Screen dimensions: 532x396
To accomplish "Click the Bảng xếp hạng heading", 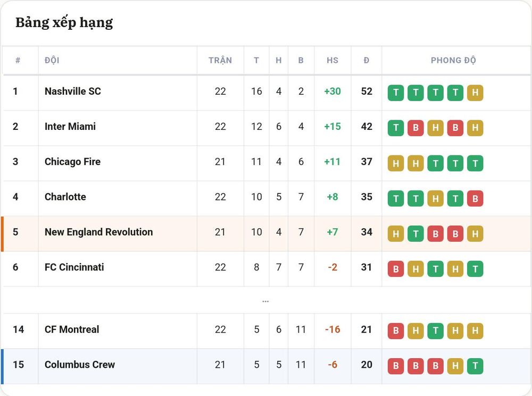I will click(x=64, y=23).
